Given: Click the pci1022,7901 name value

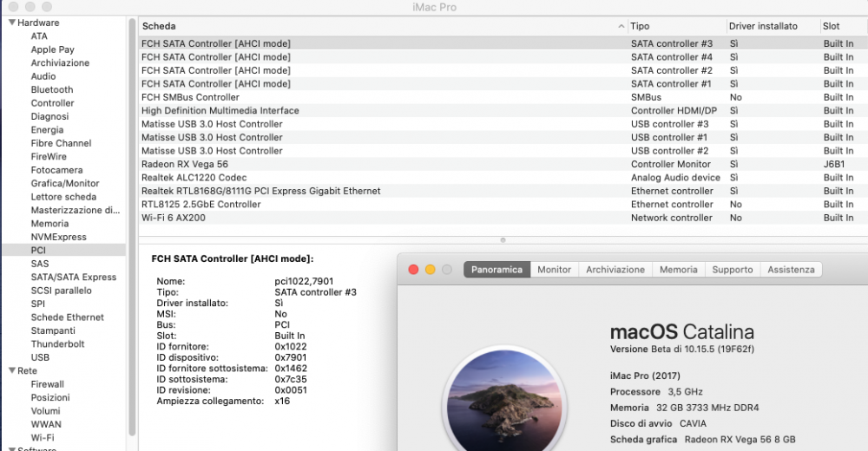Looking at the screenshot, I should pos(304,281).
